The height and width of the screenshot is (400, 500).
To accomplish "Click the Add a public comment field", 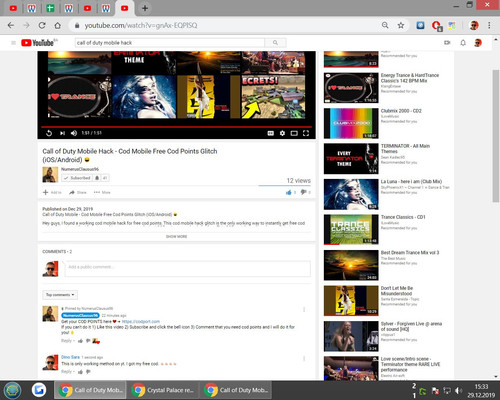I will click(188, 269).
